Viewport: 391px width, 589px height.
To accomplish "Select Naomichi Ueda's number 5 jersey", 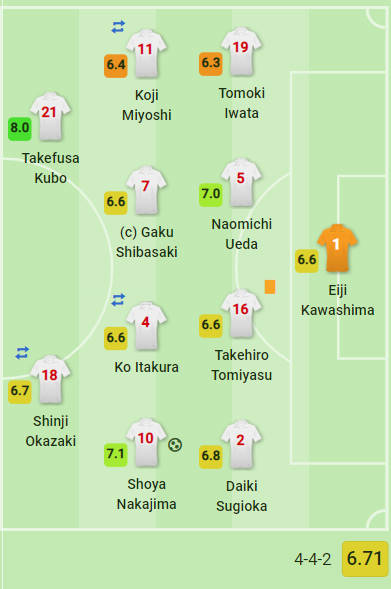I will point(241,183).
